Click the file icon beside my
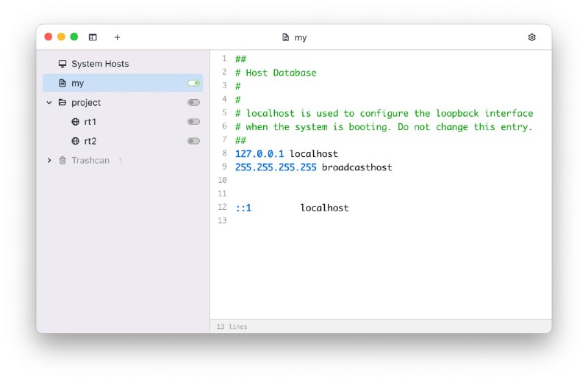The image size is (588, 381). coord(62,84)
